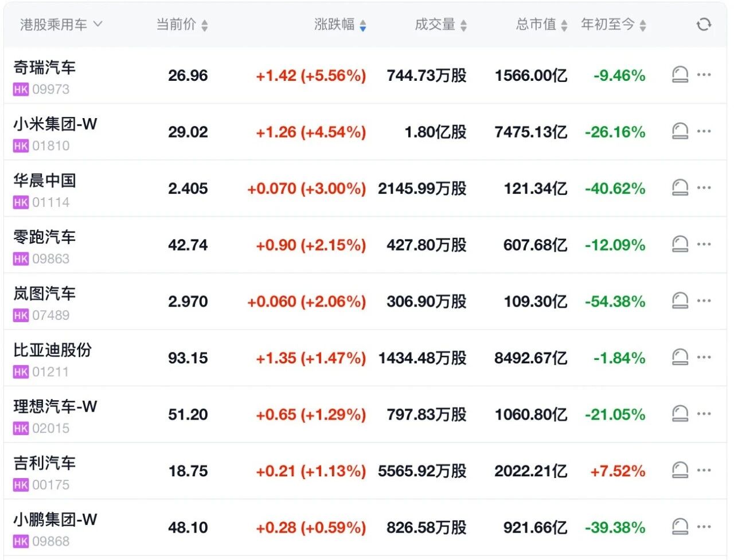Set alert bell for 零跑汽车
Image resolution: width=734 pixels, height=560 pixels.
click(x=680, y=245)
